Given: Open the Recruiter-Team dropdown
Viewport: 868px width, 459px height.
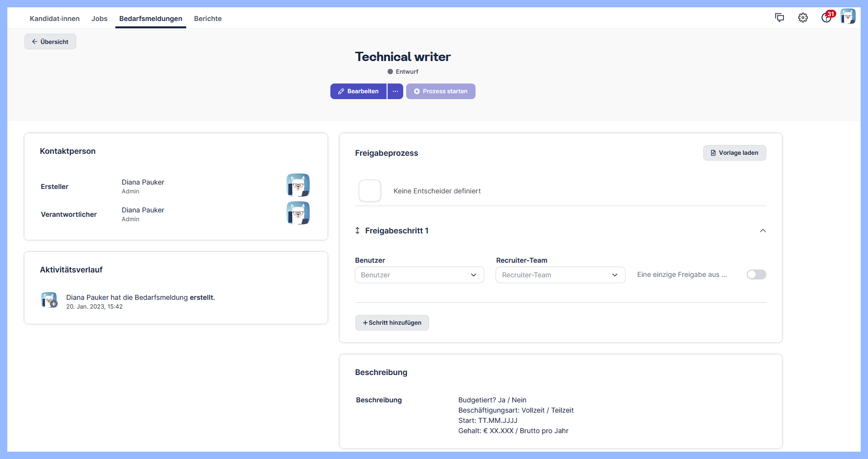Looking at the screenshot, I should coord(560,275).
